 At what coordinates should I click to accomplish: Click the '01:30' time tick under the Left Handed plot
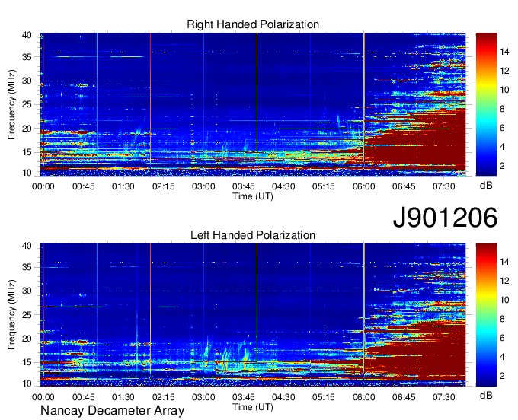point(123,397)
